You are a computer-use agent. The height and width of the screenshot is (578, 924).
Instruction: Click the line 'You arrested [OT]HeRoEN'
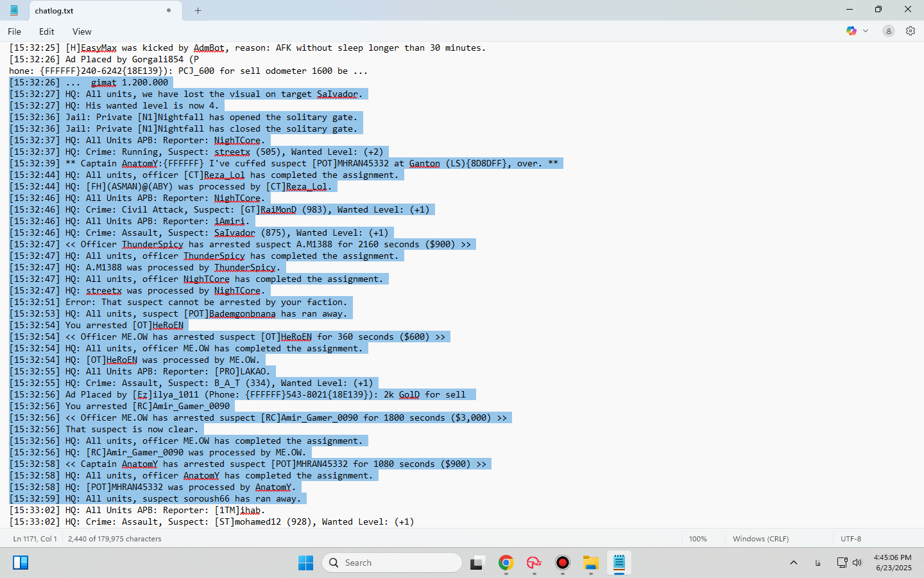tap(96, 325)
